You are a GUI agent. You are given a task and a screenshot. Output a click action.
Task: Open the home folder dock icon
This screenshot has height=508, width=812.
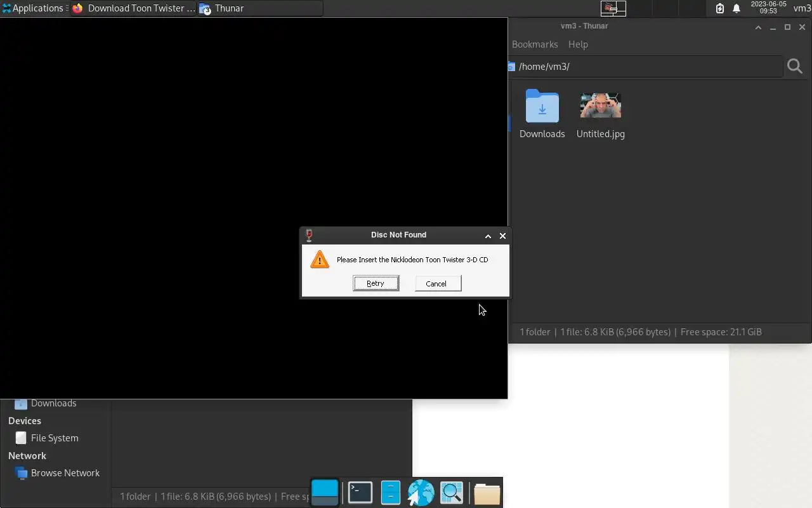(x=487, y=493)
